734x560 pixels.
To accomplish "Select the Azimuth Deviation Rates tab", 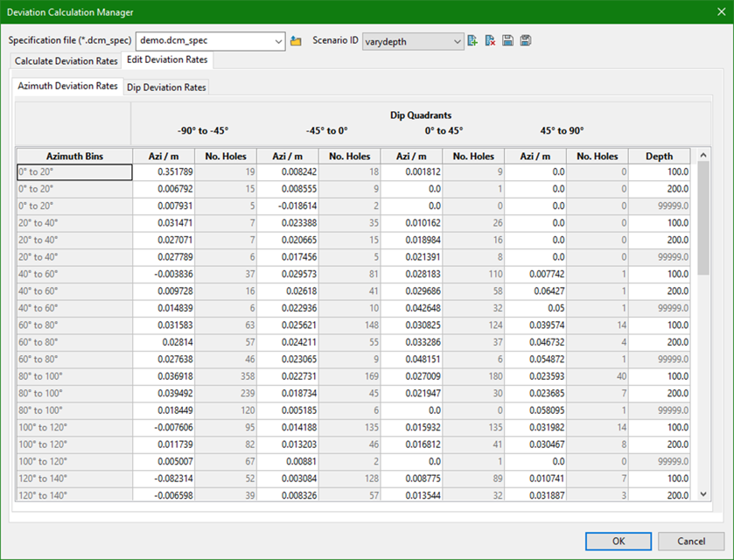I will pos(68,87).
